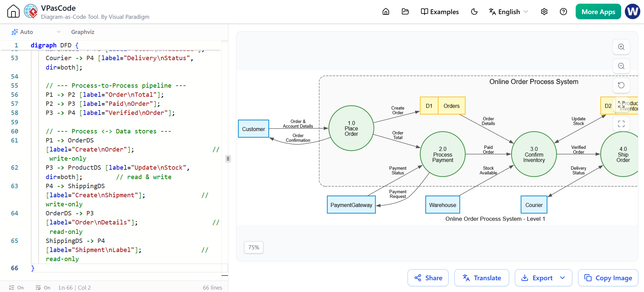Click the 66 lines status text
Image resolution: width=644 pixels, height=292 pixels.
tap(213, 288)
